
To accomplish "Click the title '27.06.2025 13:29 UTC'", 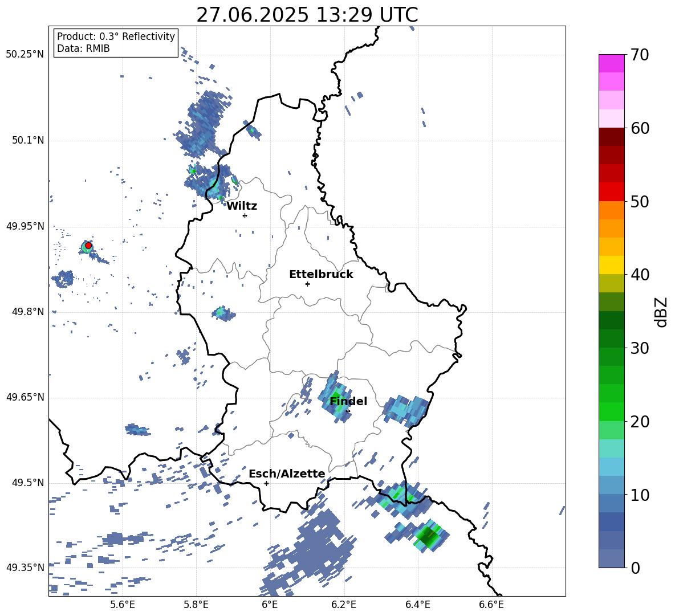I will click(x=307, y=15).
